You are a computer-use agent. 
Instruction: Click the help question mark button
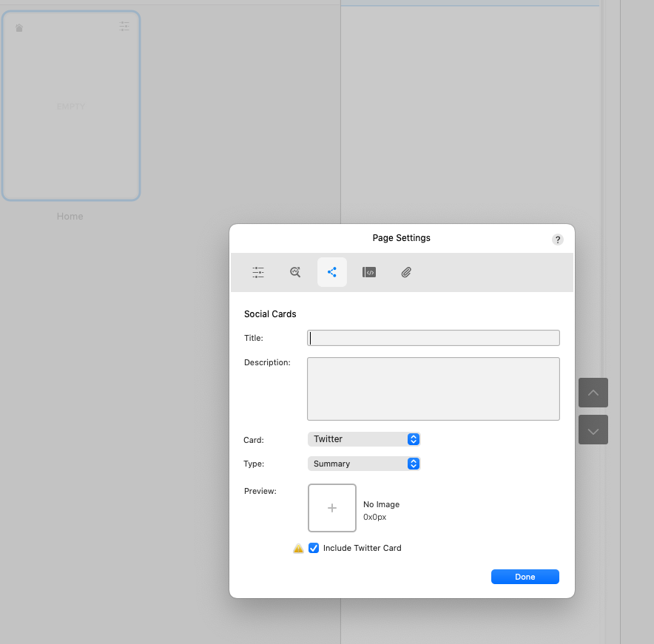click(x=558, y=240)
